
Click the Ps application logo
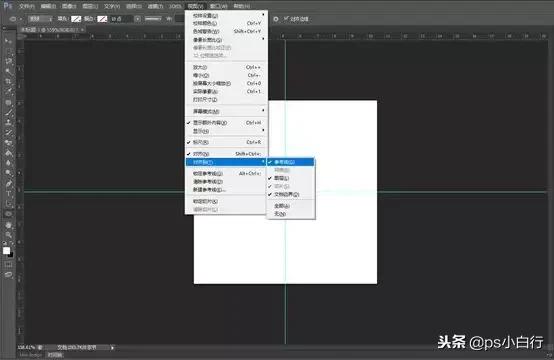click(8, 6)
